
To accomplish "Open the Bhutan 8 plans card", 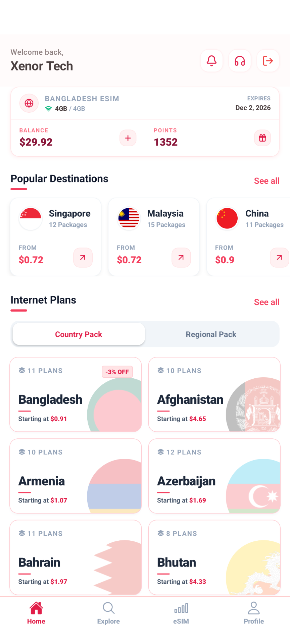I will tap(214, 557).
